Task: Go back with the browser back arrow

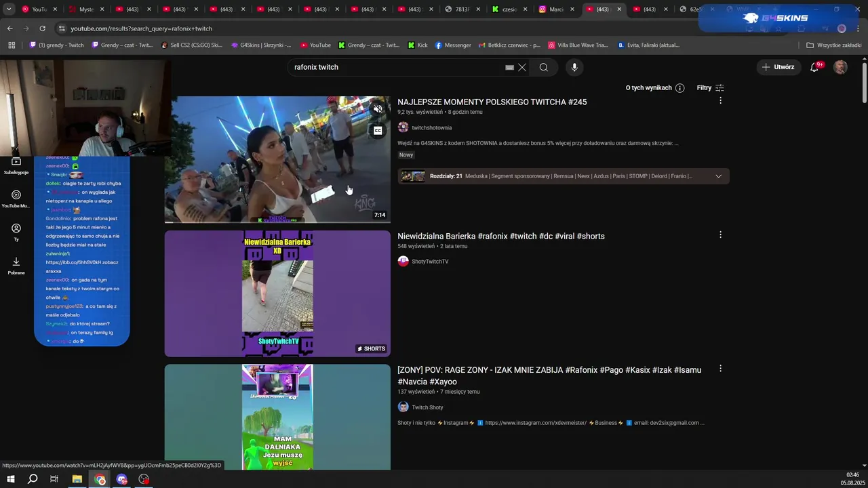Action: click(x=9, y=28)
